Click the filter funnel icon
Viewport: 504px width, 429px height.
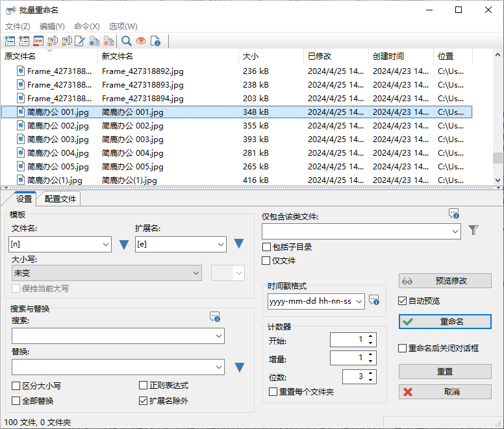point(473,230)
